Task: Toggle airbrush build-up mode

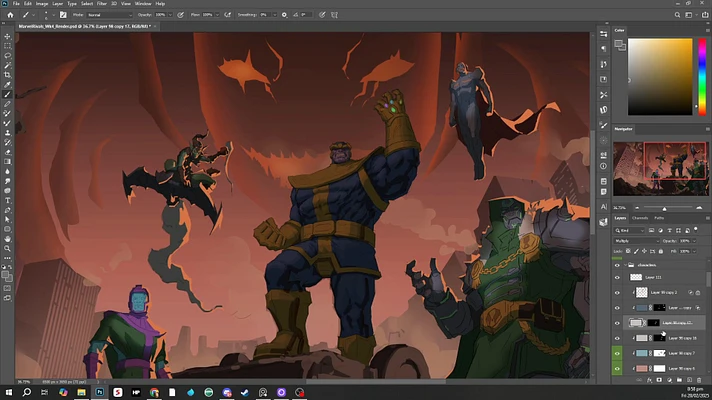Action: (227, 15)
